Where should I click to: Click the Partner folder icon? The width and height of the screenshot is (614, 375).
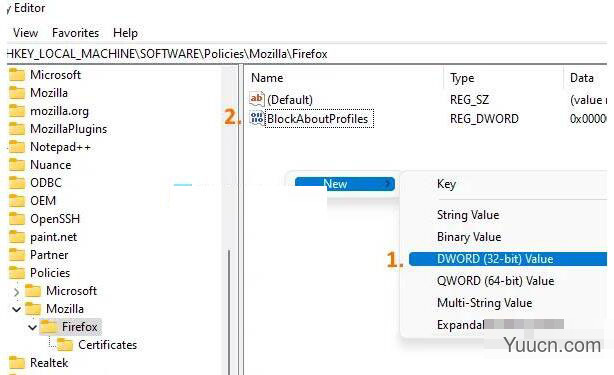17,255
